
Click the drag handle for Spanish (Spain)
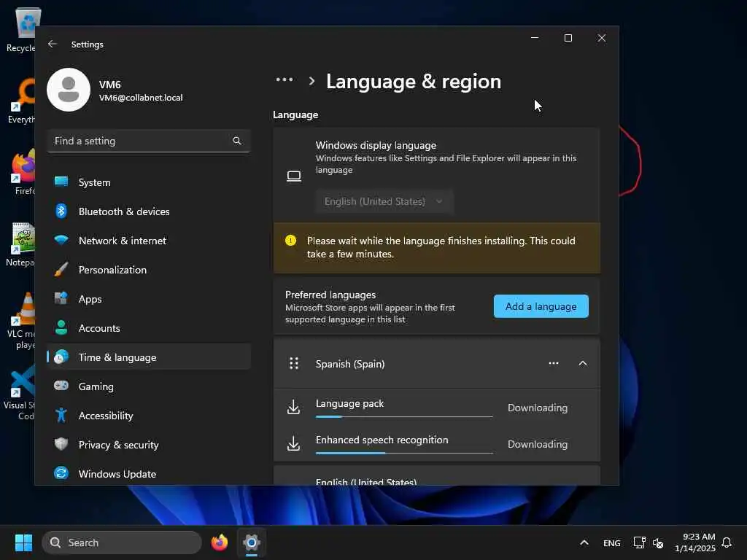click(294, 363)
